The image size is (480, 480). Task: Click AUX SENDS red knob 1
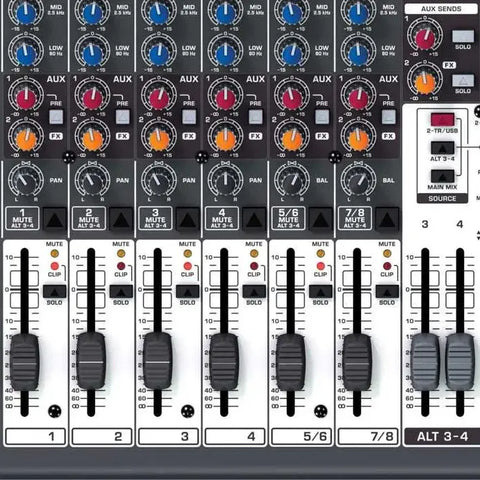[x=425, y=38]
